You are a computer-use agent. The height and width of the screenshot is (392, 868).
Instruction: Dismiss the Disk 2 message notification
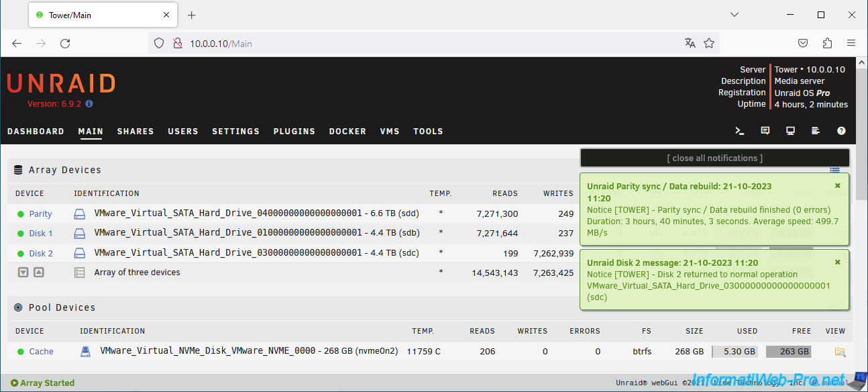[x=837, y=262]
